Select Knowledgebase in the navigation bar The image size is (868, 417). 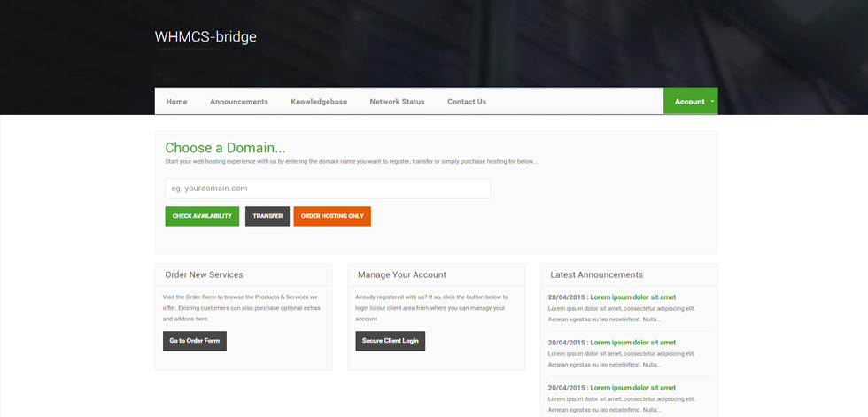pos(319,102)
